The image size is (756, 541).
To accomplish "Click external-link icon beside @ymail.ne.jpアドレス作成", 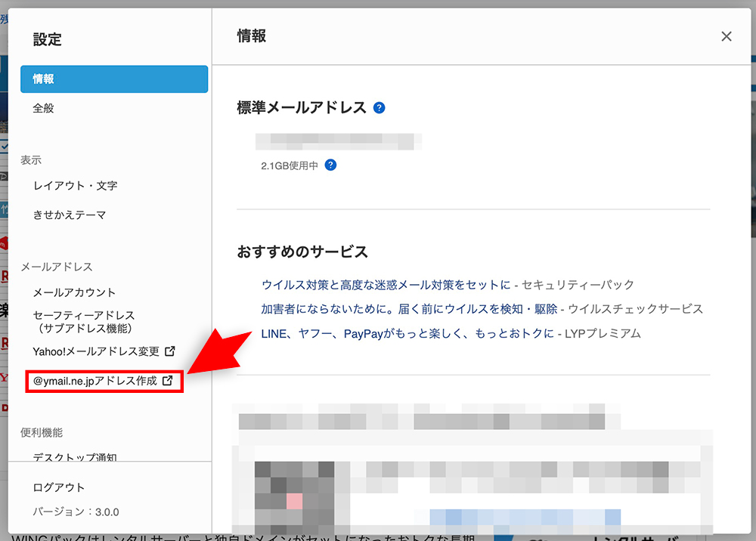I will [x=167, y=381].
